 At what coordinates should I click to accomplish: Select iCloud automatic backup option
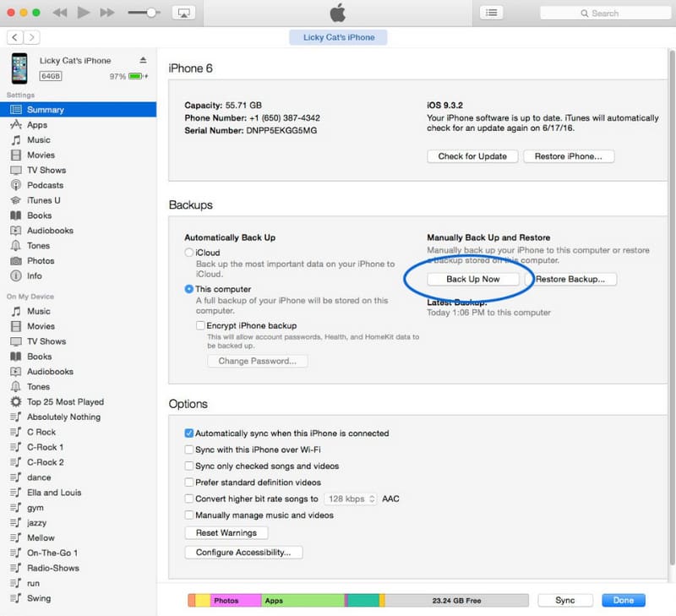(x=188, y=253)
